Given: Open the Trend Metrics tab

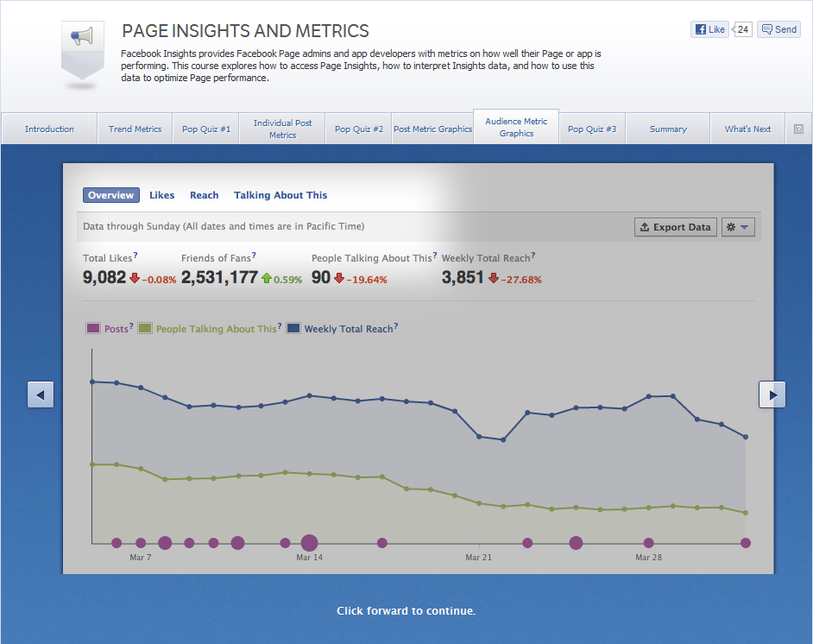Looking at the screenshot, I should point(135,129).
